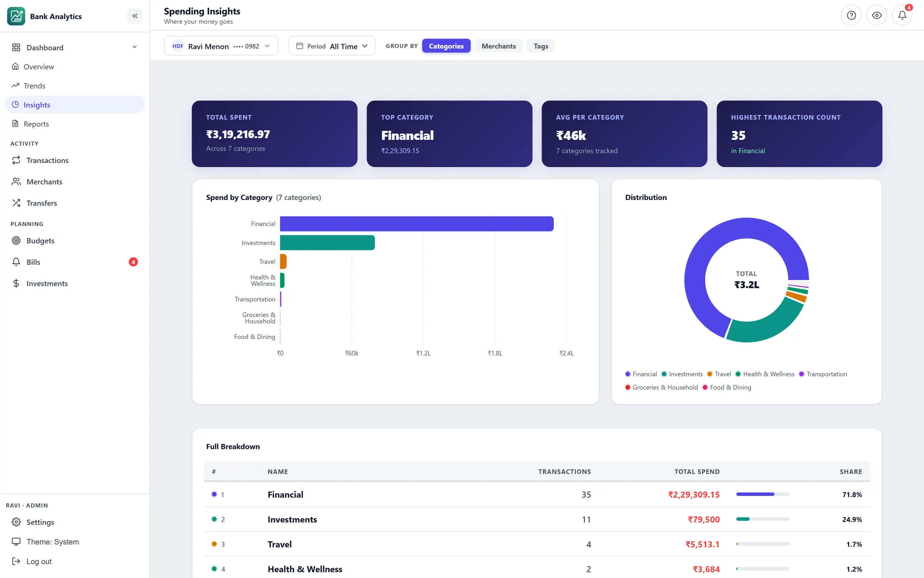This screenshot has height=578, width=924.
Task: Click the Insights pie icon
Action: 15,104
